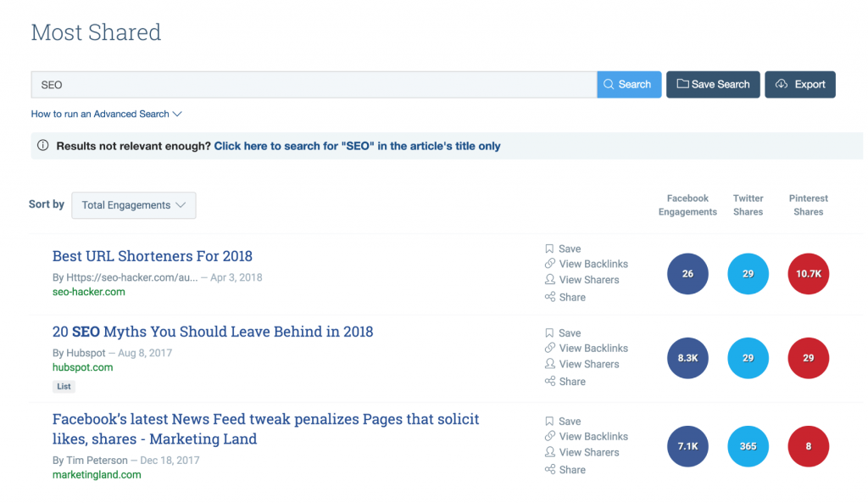Click the info icon beside Results not relevant enough

(42, 146)
